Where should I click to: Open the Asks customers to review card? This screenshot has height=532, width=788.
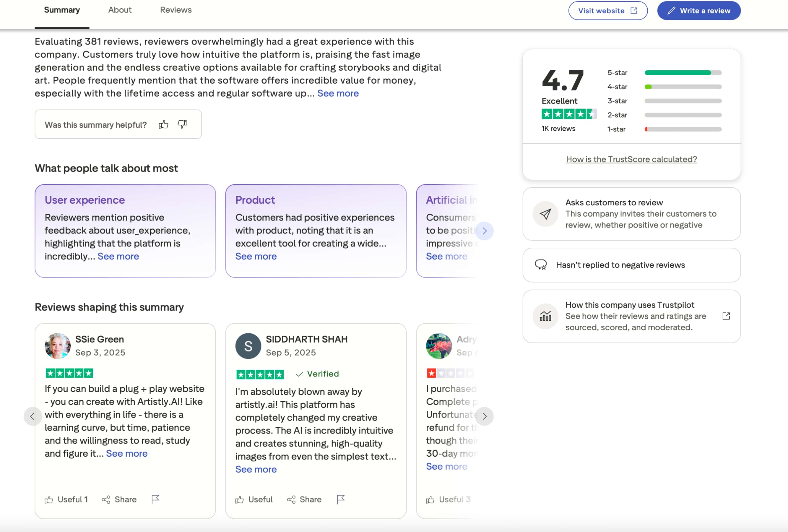pos(631,214)
